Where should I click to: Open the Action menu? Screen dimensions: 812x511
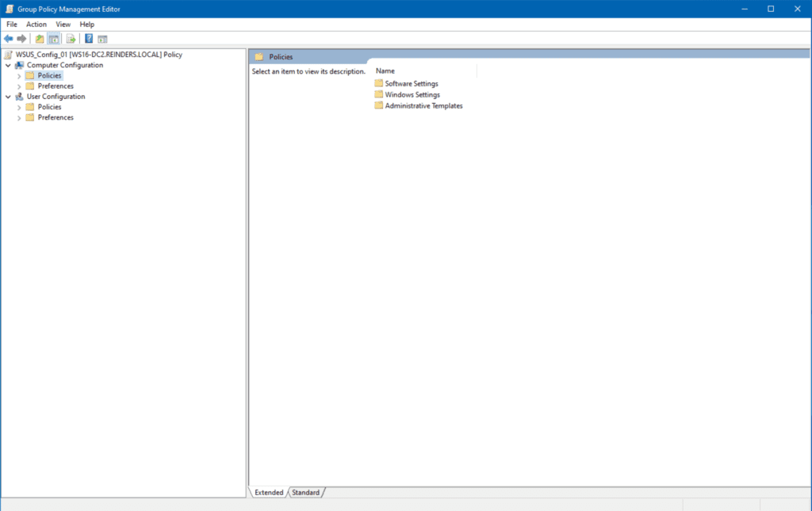(36, 25)
